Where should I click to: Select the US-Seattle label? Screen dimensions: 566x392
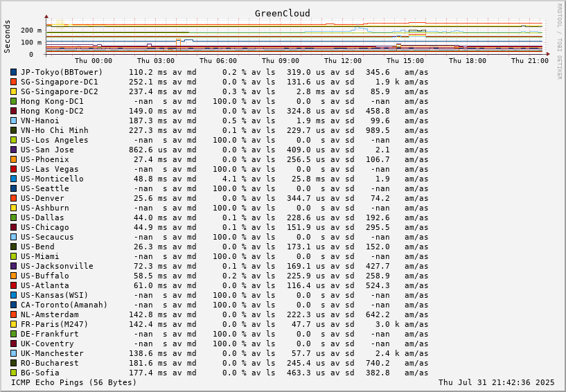(45, 188)
